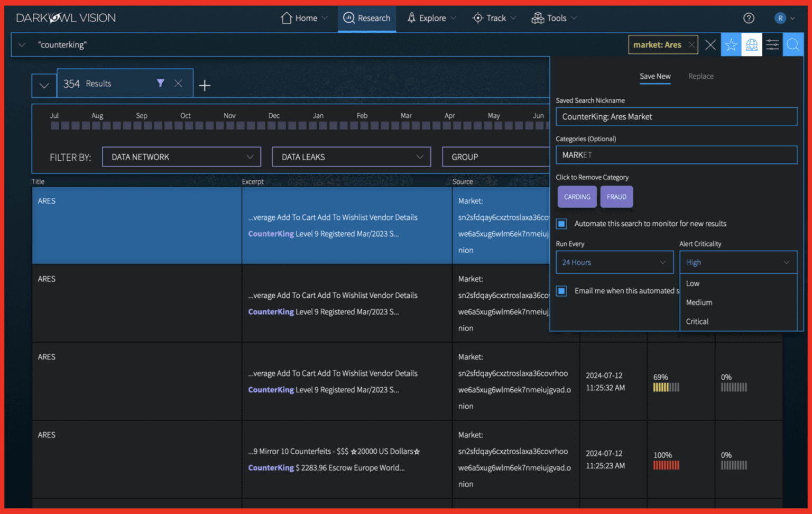Click the magnifying glass search icon
This screenshot has height=514, width=812.
[x=793, y=44]
